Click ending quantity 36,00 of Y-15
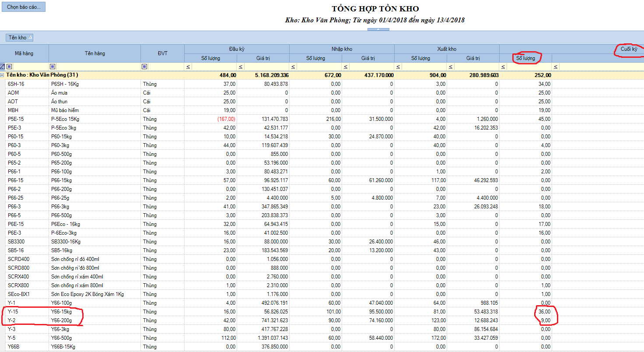Image resolution: width=644 pixels, height=352 pixels. pos(526,312)
